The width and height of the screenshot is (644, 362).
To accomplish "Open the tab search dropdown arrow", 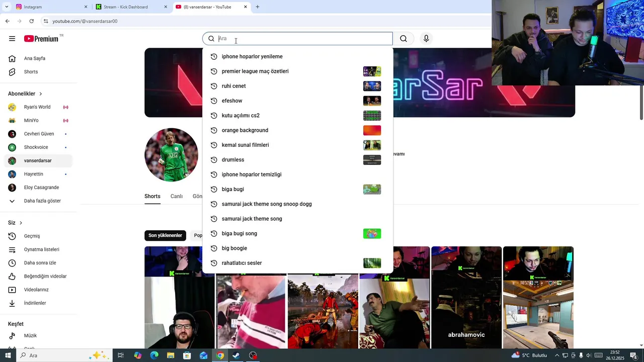I will (7, 7).
